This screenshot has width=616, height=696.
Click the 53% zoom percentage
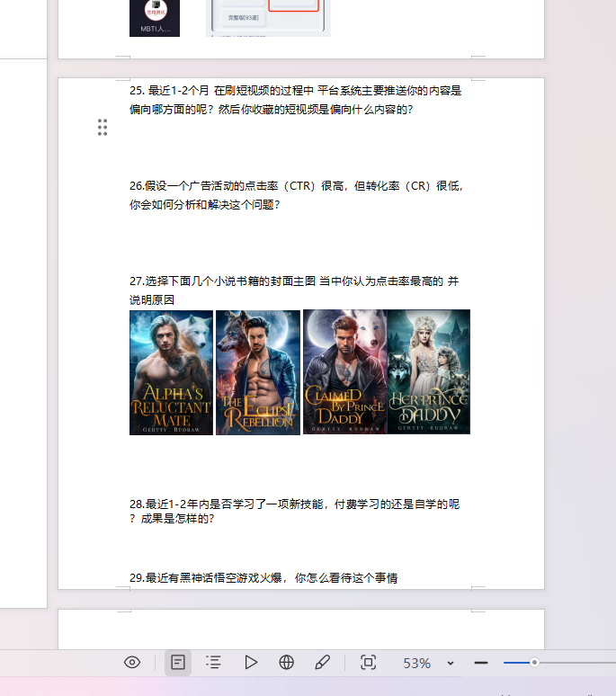[x=416, y=664]
